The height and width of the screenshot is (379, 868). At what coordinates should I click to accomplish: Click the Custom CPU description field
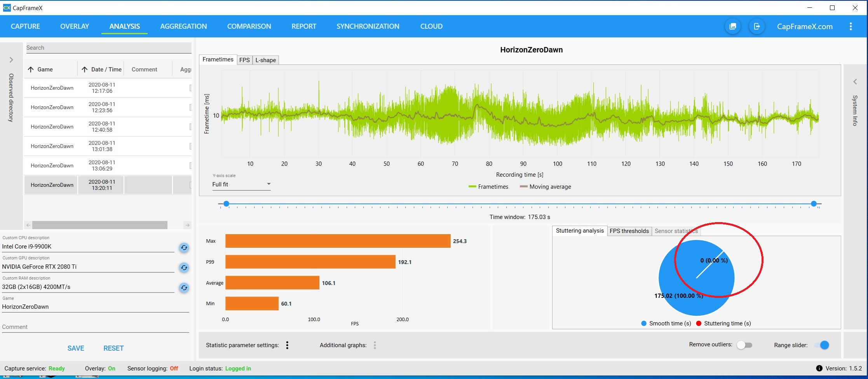[88, 247]
